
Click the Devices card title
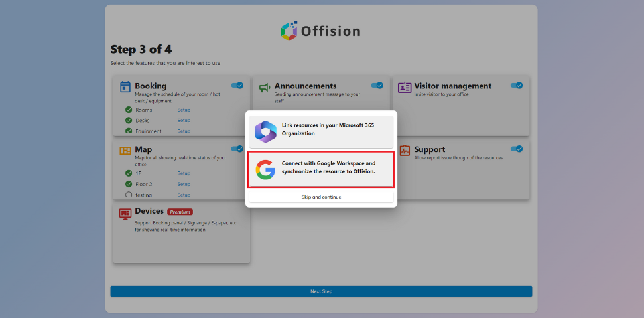149,211
